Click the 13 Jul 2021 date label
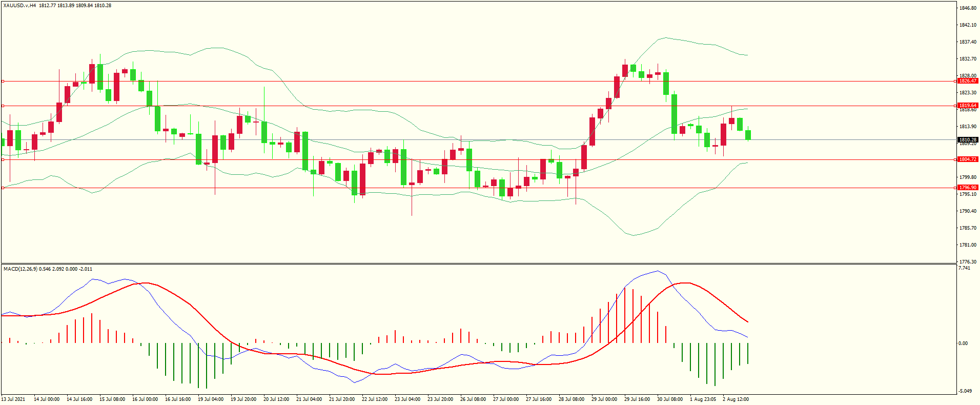980x405 pixels. (x=13, y=399)
